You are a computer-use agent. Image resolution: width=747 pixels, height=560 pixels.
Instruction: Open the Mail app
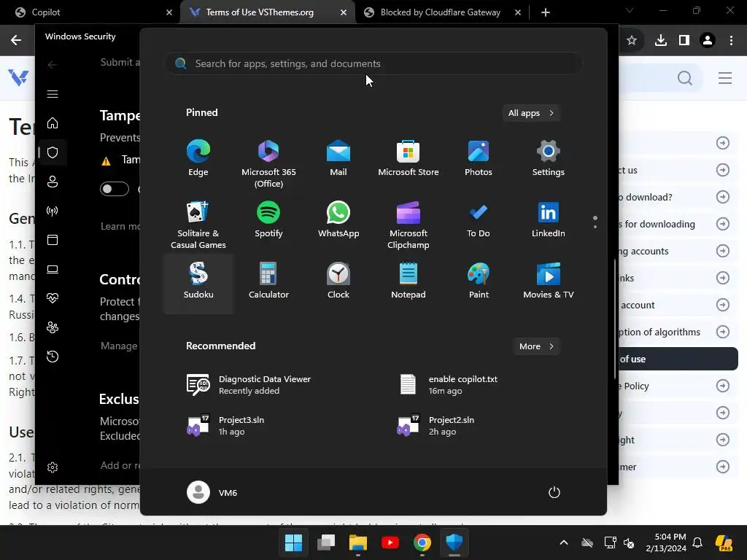point(338,158)
